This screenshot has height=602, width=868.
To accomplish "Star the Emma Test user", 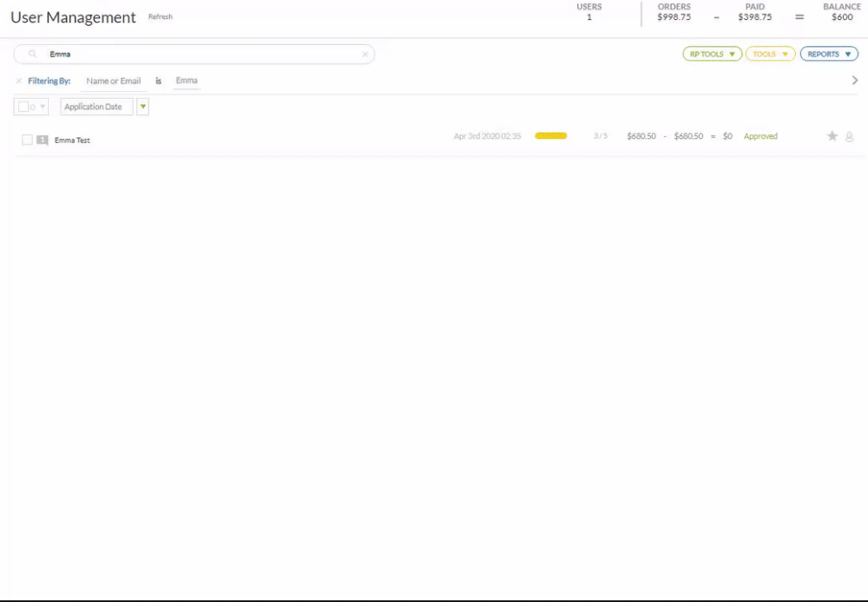I will (832, 136).
